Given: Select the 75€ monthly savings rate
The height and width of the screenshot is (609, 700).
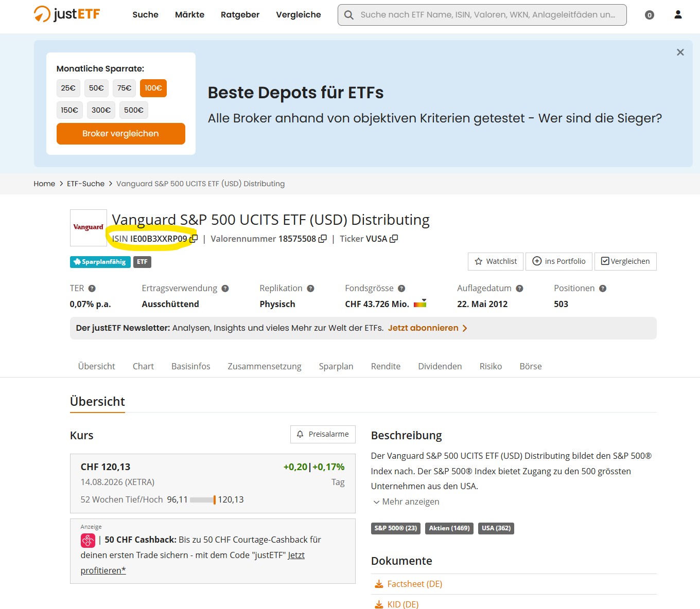Looking at the screenshot, I should point(124,88).
